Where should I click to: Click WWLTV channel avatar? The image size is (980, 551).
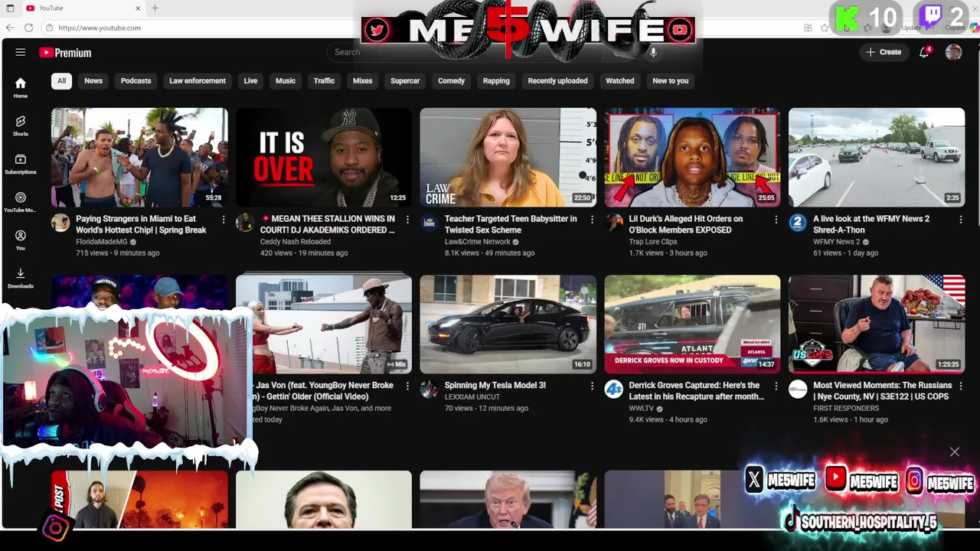(614, 390)
